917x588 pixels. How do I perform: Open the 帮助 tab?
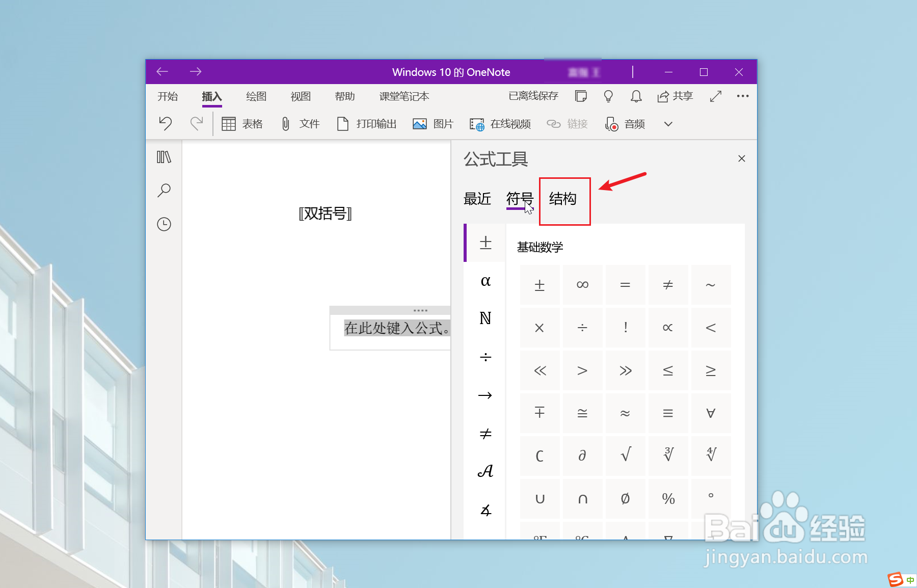click(x=345, y=96)
